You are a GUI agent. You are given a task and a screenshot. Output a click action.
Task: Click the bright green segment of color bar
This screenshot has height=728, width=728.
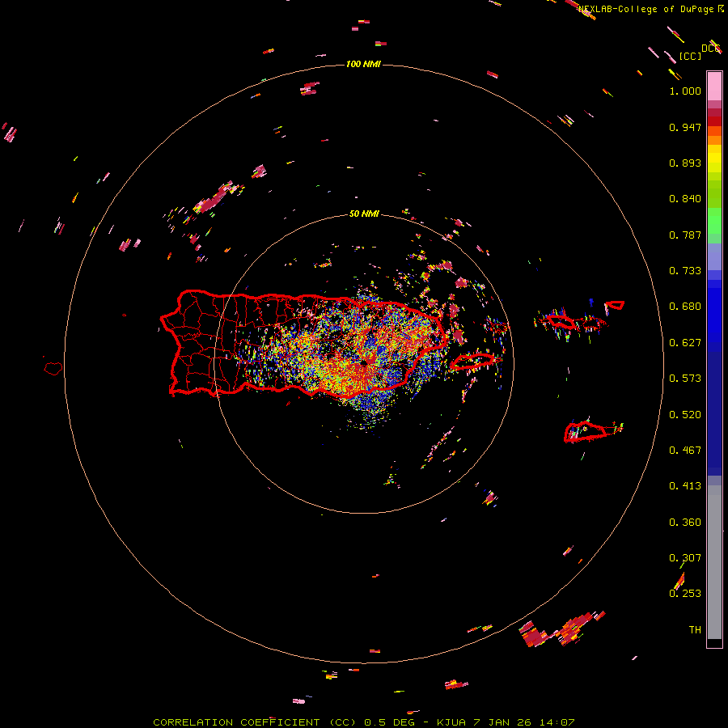pos(714,221)
